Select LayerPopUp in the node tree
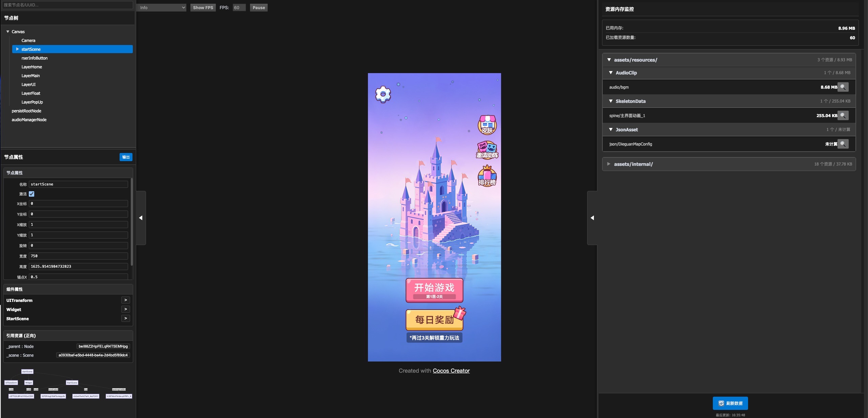This screenshot has height=418, width=868. click(x=32, y=102)
